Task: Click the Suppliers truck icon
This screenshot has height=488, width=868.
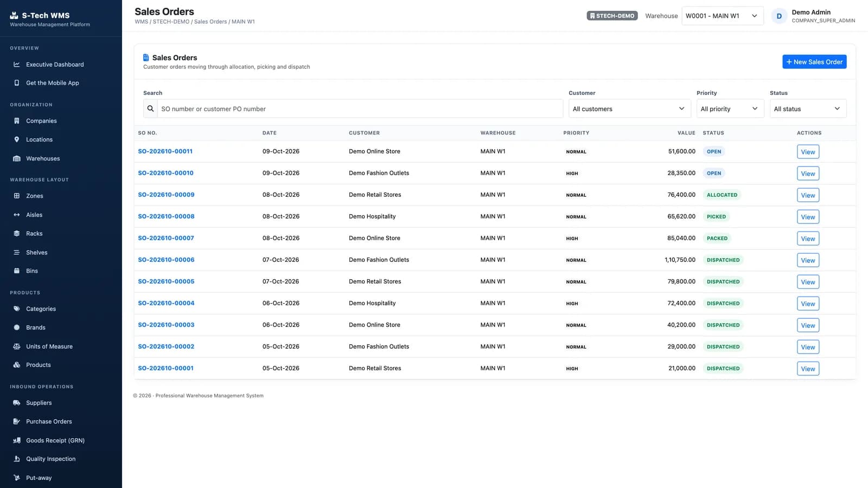Action: tap(17, 403)
